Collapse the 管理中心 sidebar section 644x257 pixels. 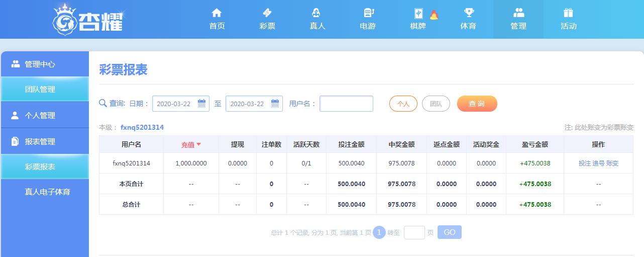(45, 64)
